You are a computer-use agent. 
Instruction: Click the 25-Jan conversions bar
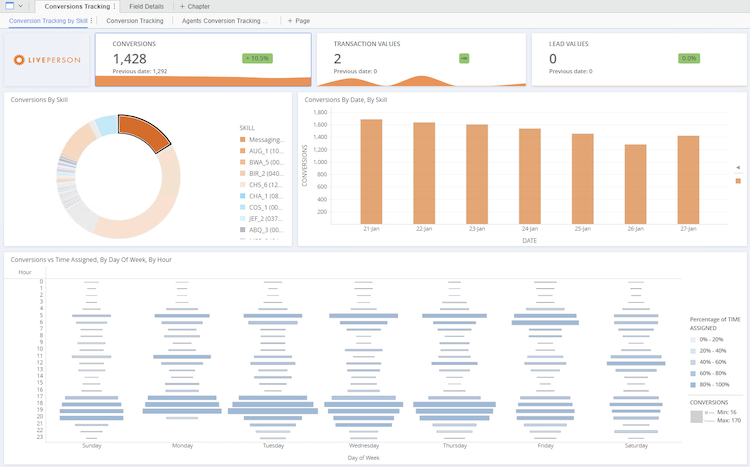pos(583,179)
